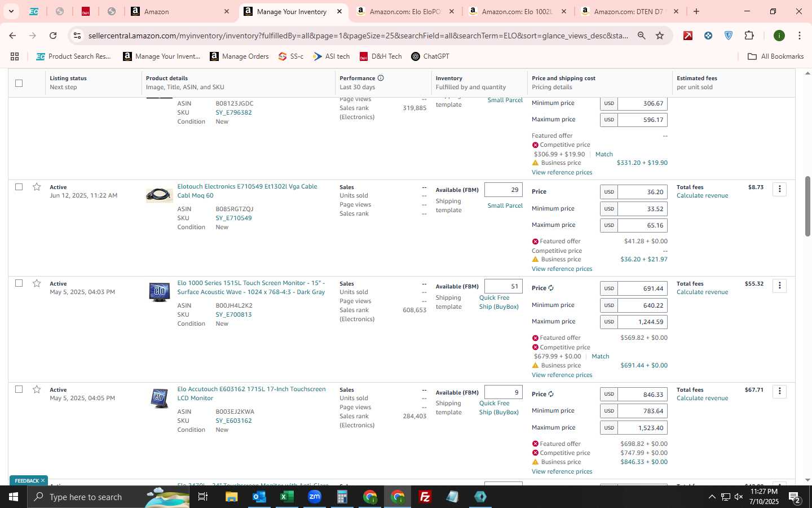Reload the Seller Central page

click(53, 36)
